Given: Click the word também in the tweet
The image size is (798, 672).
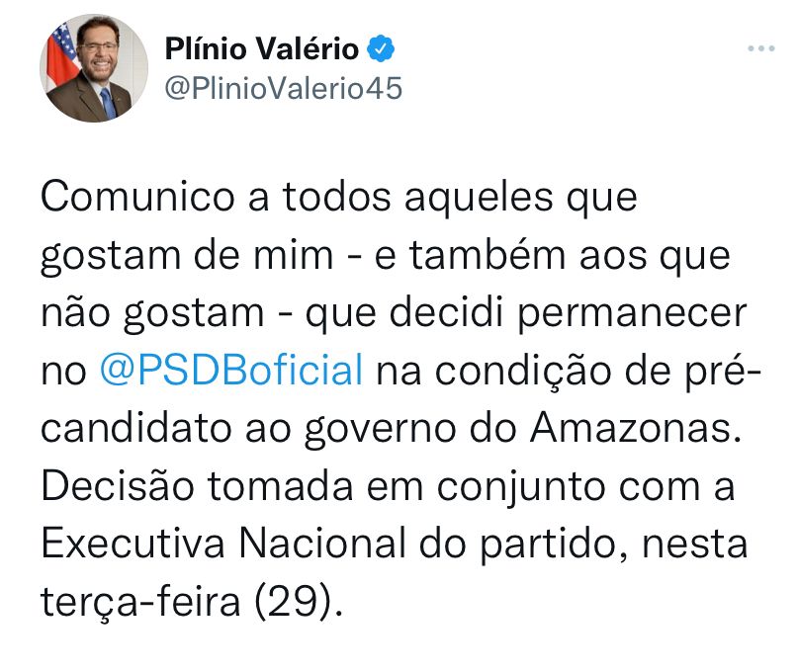Looking at the screenshot, I should (x=488, y=254).
